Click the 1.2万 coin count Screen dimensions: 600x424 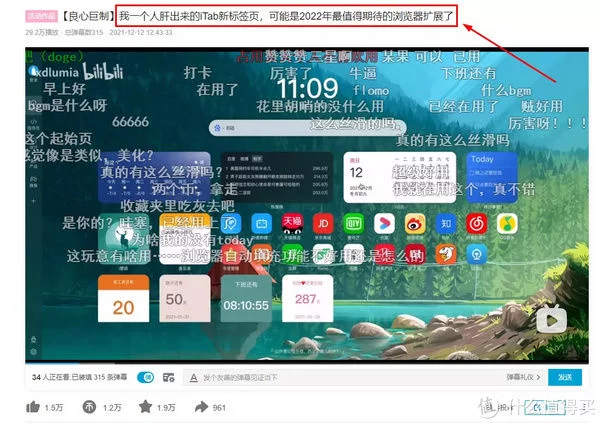[112, 408]
